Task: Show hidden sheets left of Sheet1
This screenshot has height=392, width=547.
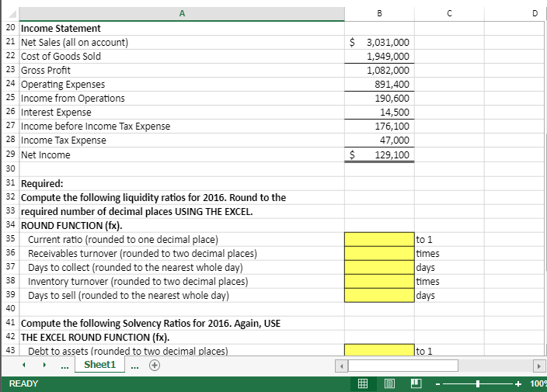Action: [x=64, y=366]
